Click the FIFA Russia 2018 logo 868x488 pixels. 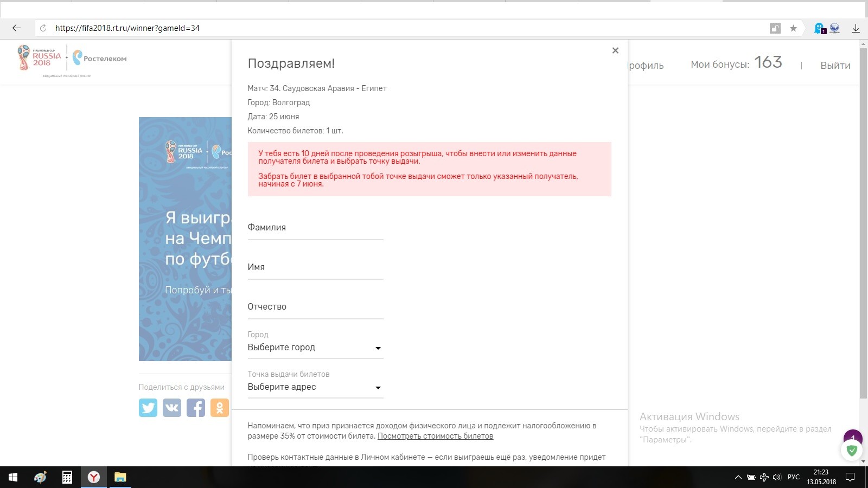pos(40,57)
